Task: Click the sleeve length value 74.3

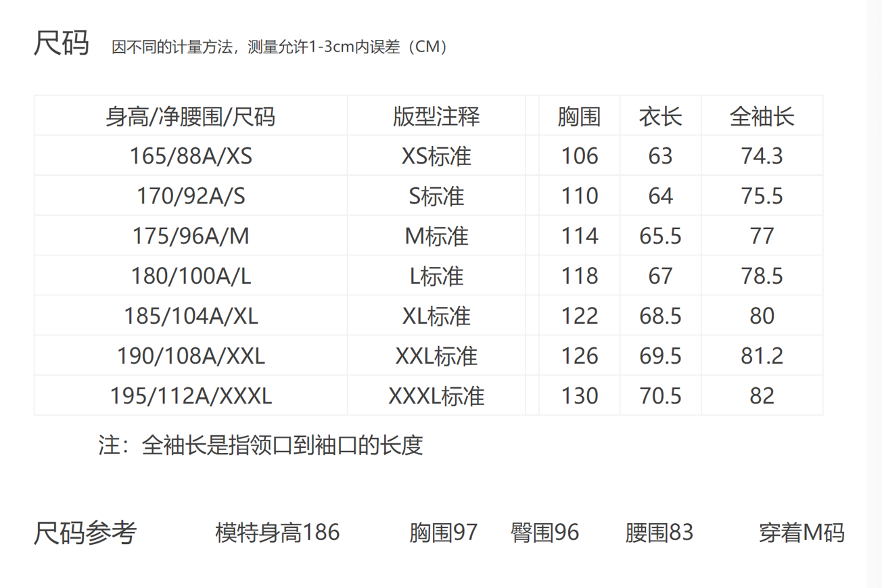Action: [762, 157]
